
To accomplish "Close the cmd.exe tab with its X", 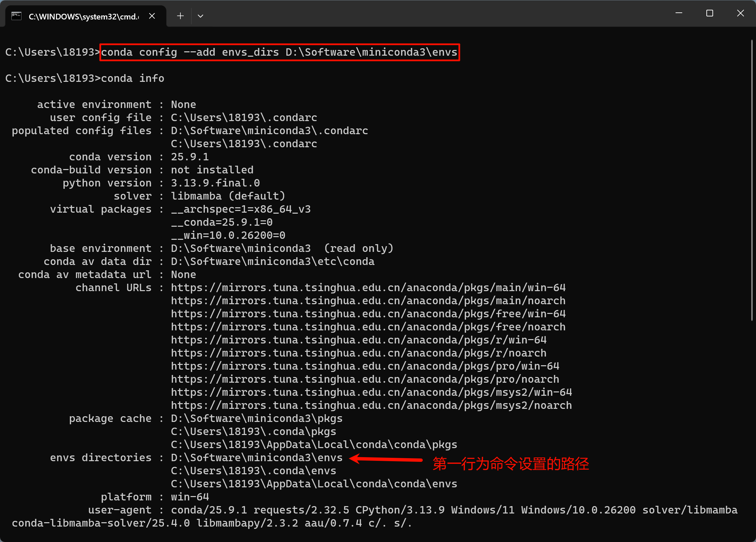I will 152,16.
